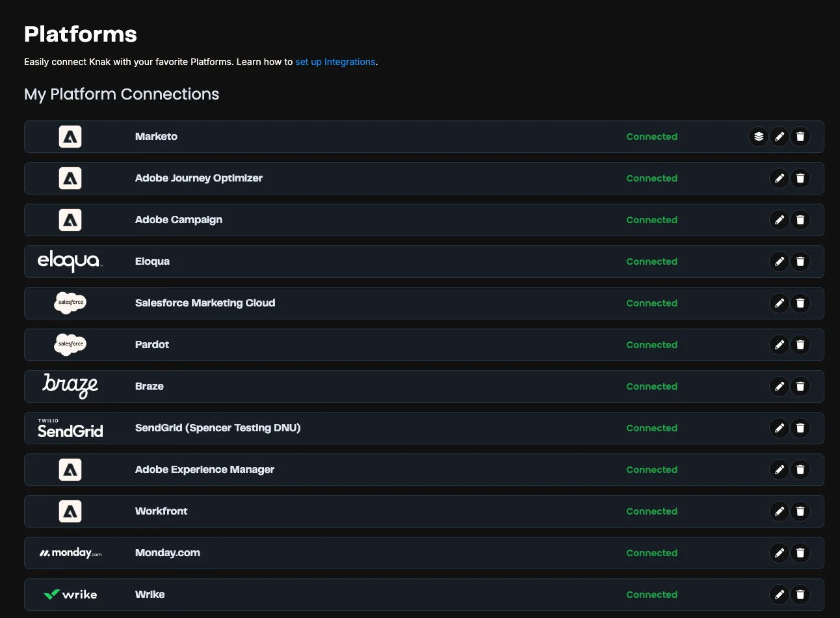This screenshot has width=840, height=618.
Task: Edit the Adobe Journey Optimizer connection
Action: point(780,178)
